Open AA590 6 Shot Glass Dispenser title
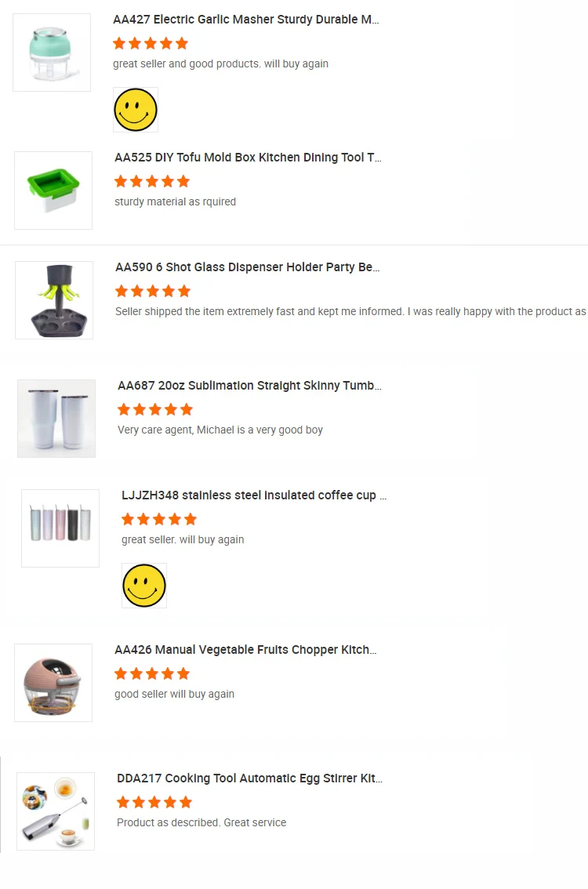The height and width of the screenshot is (889, 588). 248,267
